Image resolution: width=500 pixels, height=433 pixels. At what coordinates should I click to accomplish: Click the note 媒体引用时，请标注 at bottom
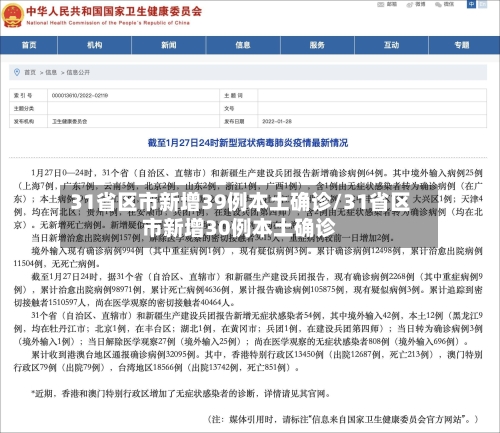click(343, 419)
